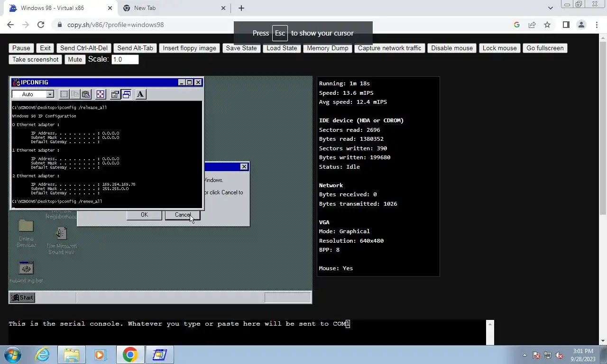Launch Internet Explorer from the taskbar
607x364 pixels.
(x=43, y=355)
